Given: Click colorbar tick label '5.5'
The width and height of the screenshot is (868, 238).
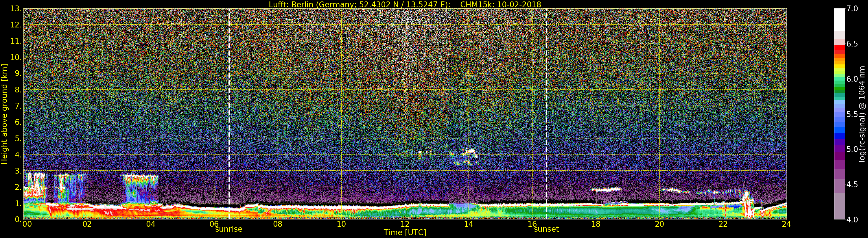Looking at the screenshot, I should [852, 114].
